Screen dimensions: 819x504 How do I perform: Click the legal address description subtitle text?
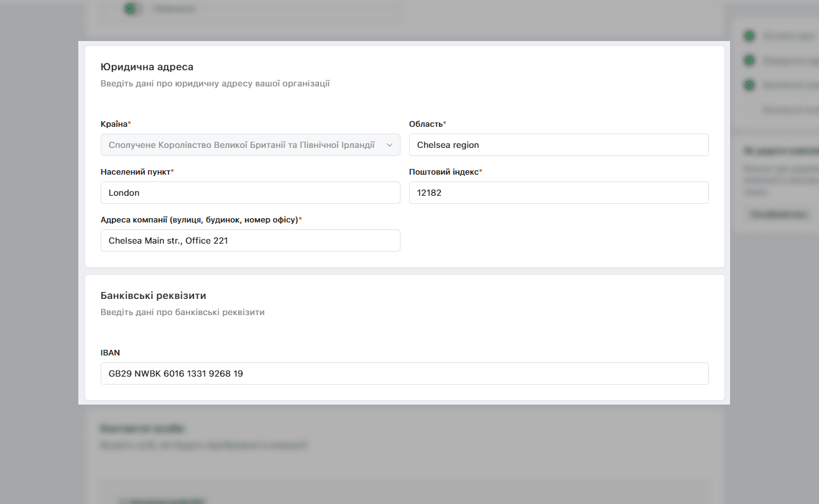click(215, 83)
